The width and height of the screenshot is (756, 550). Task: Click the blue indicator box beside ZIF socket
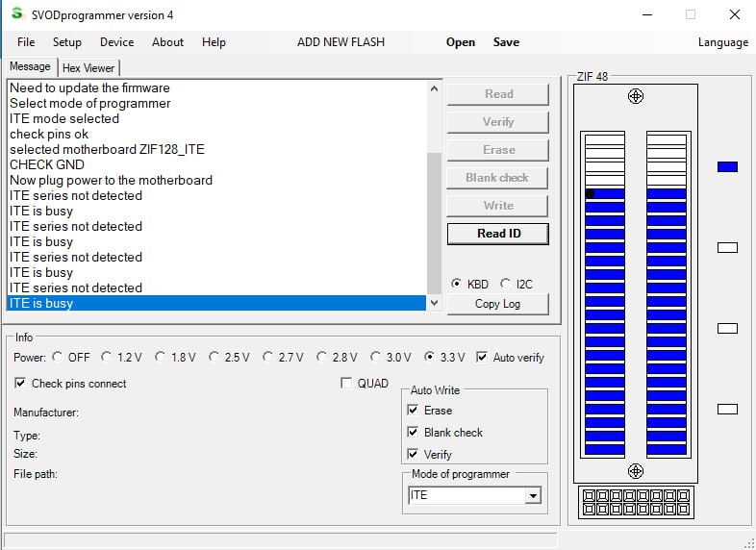click(727, 166)
